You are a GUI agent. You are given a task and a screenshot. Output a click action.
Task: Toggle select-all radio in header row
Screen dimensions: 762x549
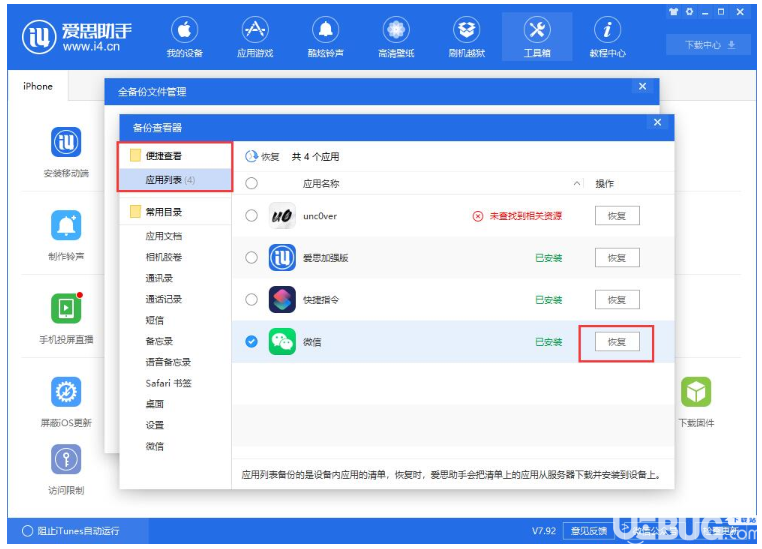pos(251,184)
